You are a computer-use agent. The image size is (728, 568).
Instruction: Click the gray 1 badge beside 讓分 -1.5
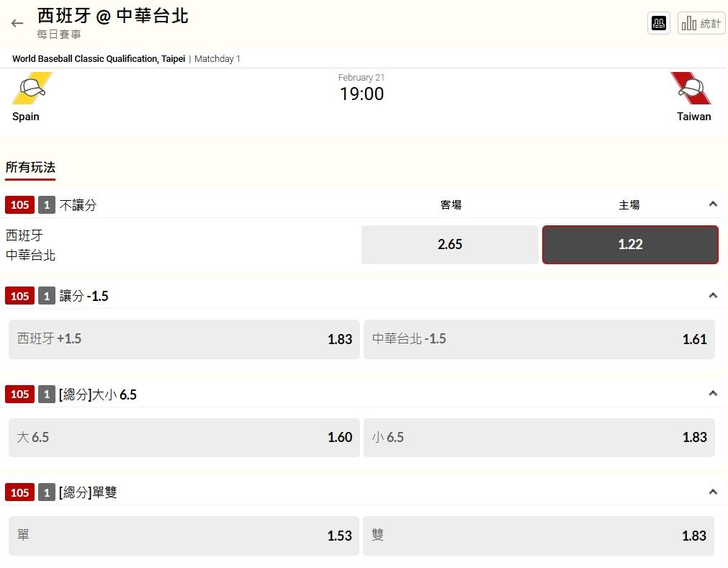(x=46, y=296)
